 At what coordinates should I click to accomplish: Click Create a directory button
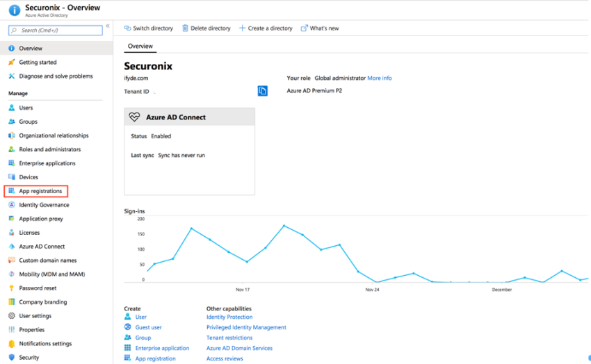point(266,28)
